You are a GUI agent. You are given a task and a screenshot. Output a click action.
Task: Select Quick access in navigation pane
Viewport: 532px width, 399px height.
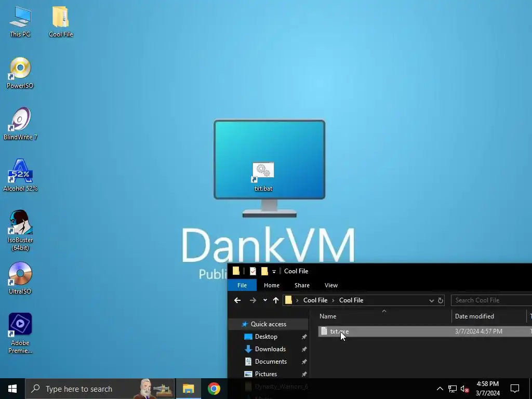coord(269,324)
